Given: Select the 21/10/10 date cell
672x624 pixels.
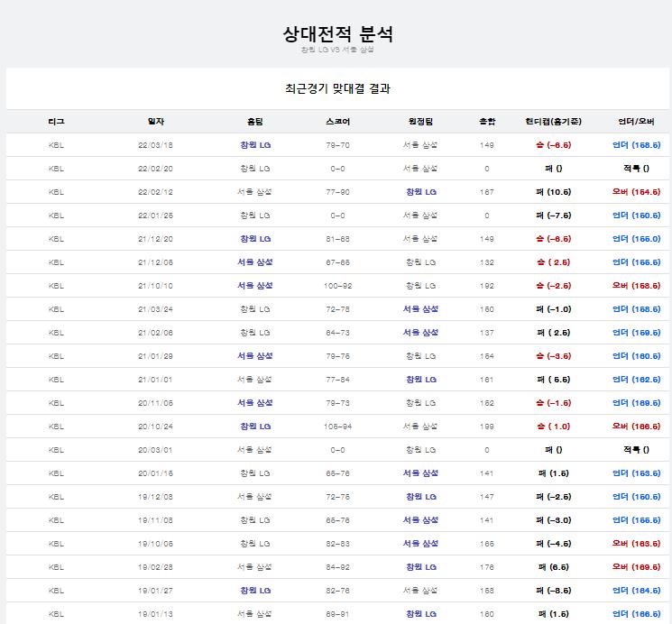Looking at the screenshot, I should point(155,286).
